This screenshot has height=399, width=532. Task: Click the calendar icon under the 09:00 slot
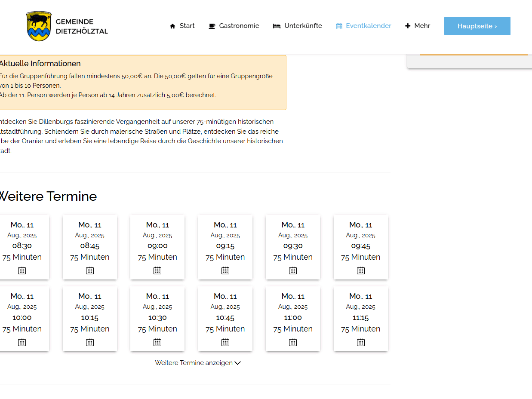pos(157,270)
